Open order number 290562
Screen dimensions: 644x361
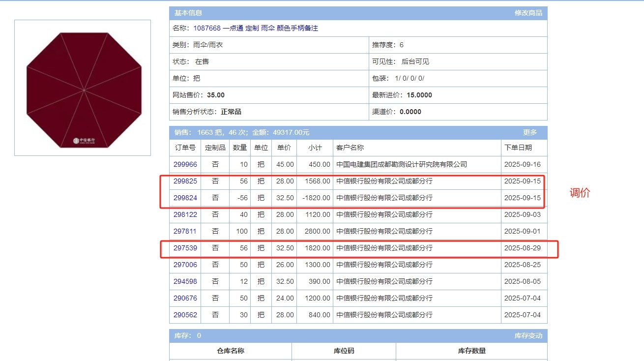pyautogui.click(x=185, y=315)
